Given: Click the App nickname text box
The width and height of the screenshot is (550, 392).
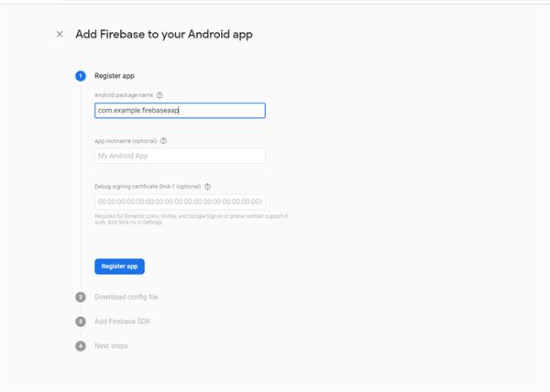Looking at the screenshot, I should point(180,157).
